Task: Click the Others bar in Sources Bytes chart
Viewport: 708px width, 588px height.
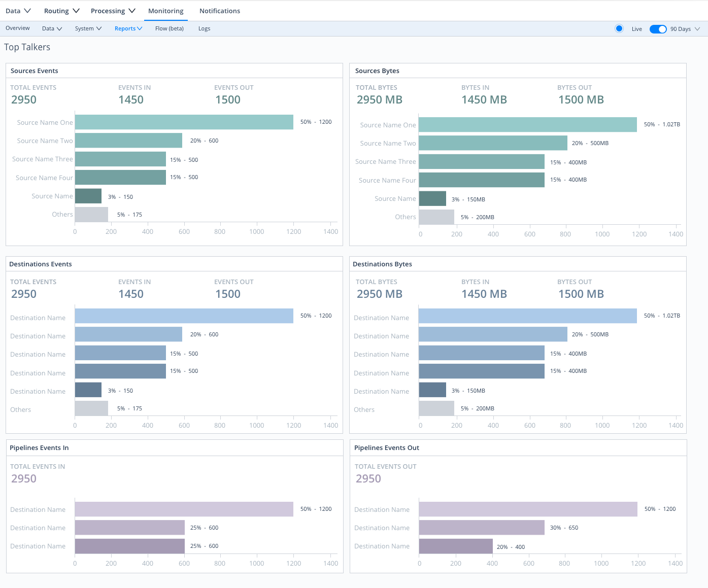Action: click(436, 217)
